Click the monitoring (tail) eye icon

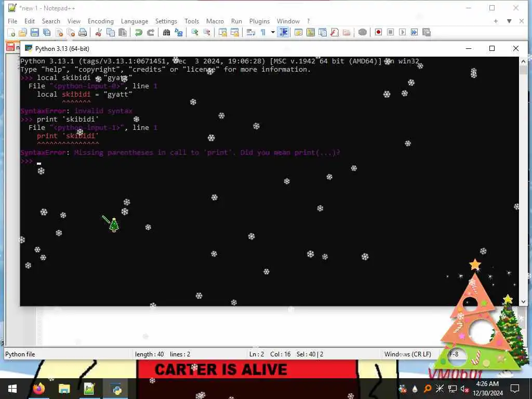[x=362, y=33]
